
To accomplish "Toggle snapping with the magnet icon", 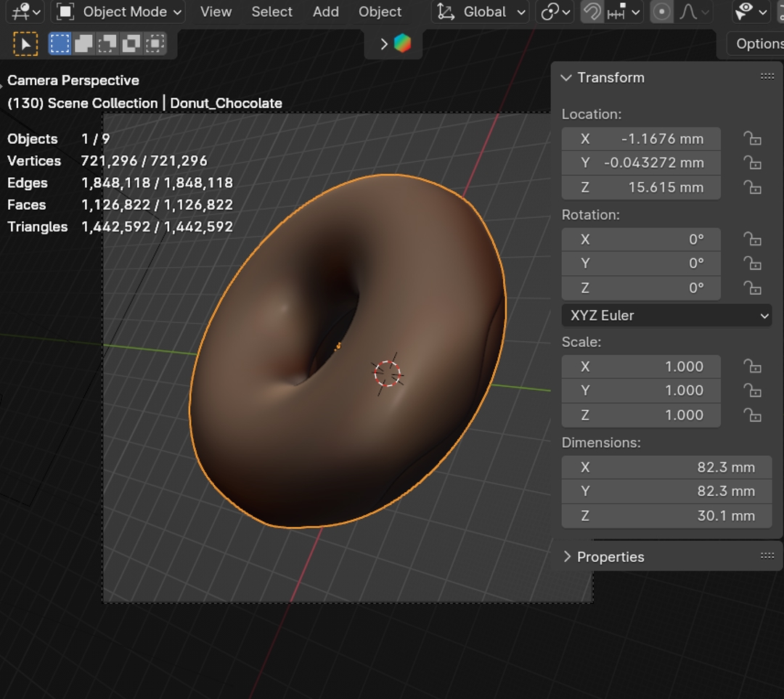I will click(x=592, y=12).
